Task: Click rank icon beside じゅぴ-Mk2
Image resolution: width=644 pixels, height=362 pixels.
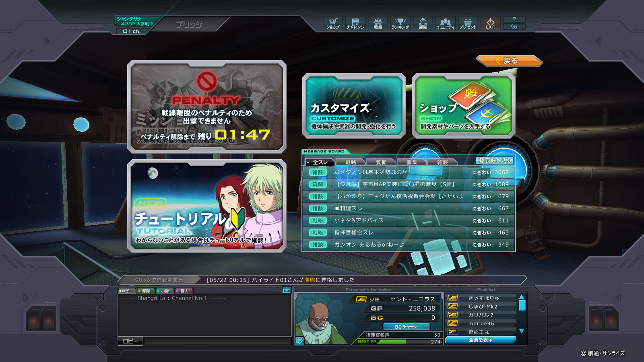Action: [x=453, y=306]
